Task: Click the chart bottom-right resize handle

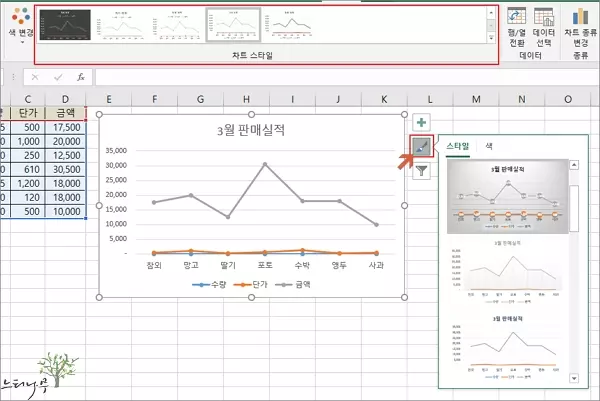Action: pos(404,297)
